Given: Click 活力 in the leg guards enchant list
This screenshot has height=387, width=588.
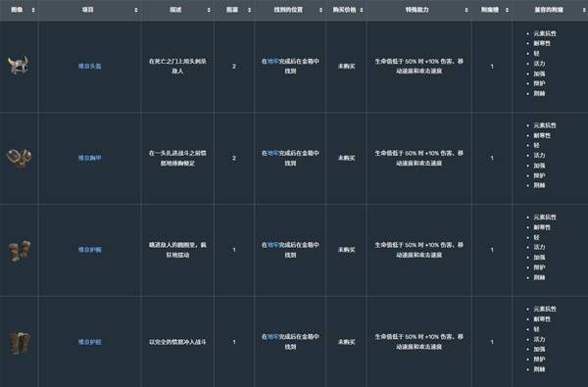Looking at the screenshot, I should (x=539, y=339).
